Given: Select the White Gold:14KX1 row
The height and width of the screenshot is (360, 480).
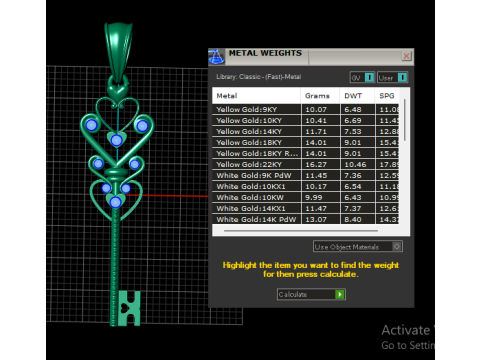Looking at the screenshot, I should 305,208.
